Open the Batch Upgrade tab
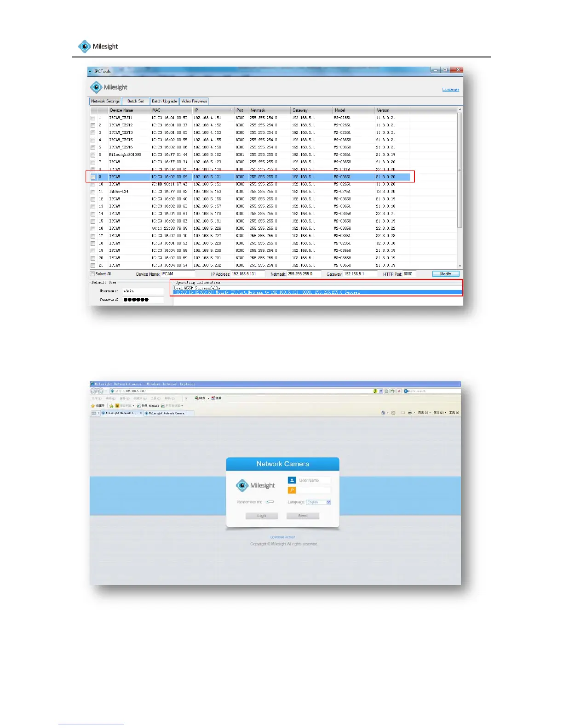 [x=164, y=101]
